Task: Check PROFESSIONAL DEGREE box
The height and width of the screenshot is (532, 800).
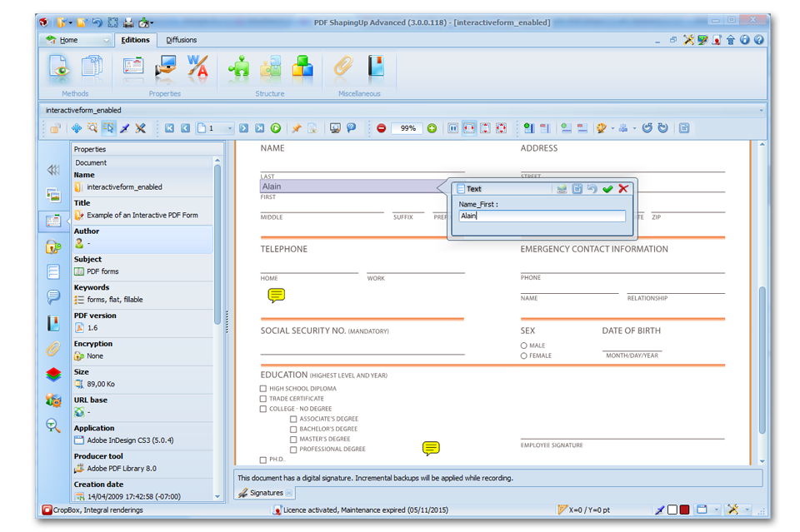Action: pos(293,450)
